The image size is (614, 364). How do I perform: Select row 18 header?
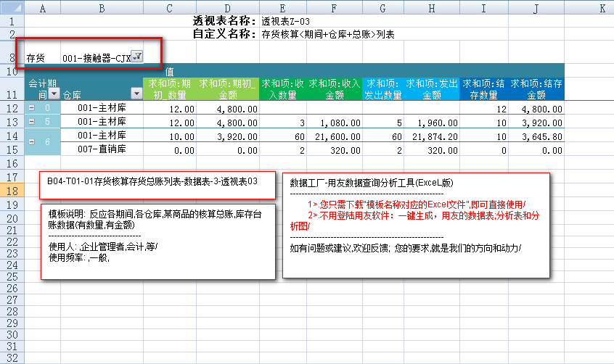[x=12, y=191]
